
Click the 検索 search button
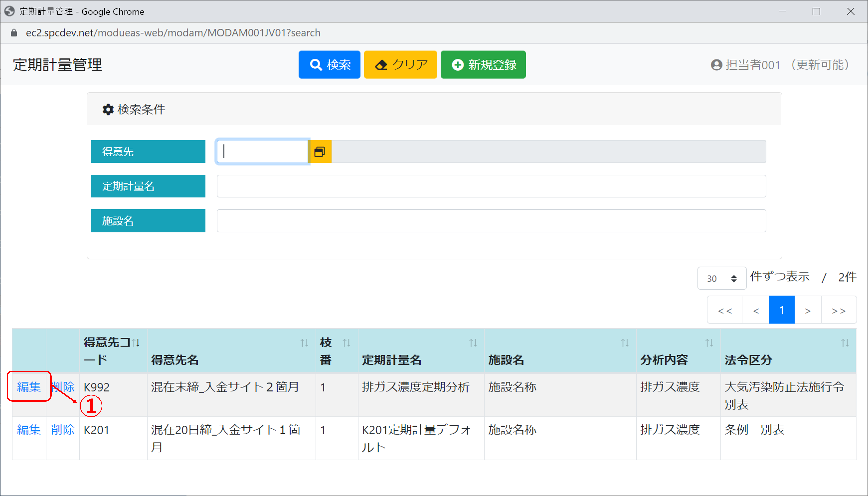(329, 65)
